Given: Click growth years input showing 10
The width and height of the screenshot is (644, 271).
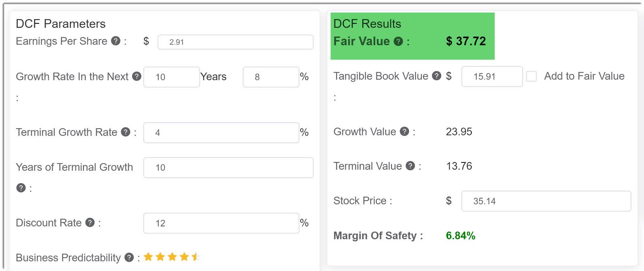Looking at the screenshot, I should (x=171, y=77).
